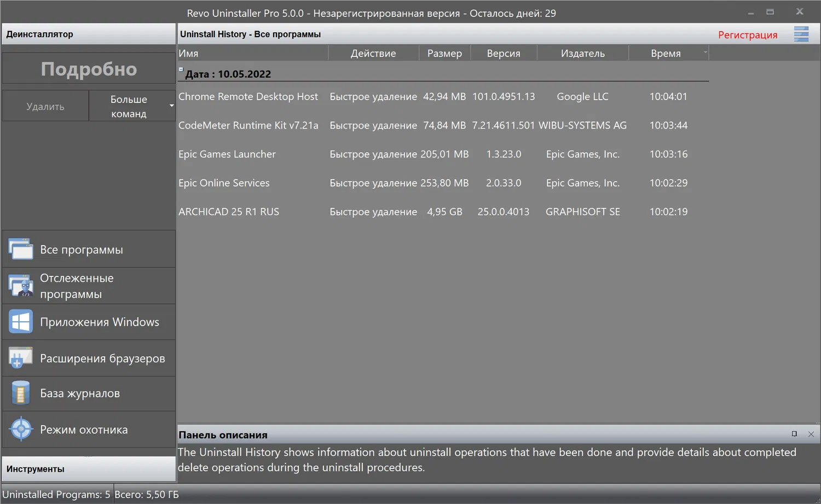This screenshot has width=821, height=504.
Task: Sort by the Размер column header
Action: (444, 53)
